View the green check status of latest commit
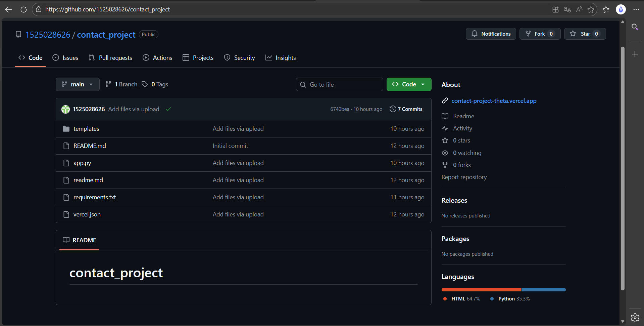 (168, 109)
